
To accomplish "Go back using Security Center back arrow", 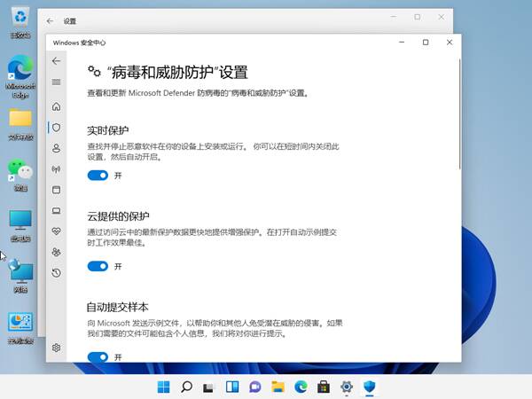I will pos(57,61).
